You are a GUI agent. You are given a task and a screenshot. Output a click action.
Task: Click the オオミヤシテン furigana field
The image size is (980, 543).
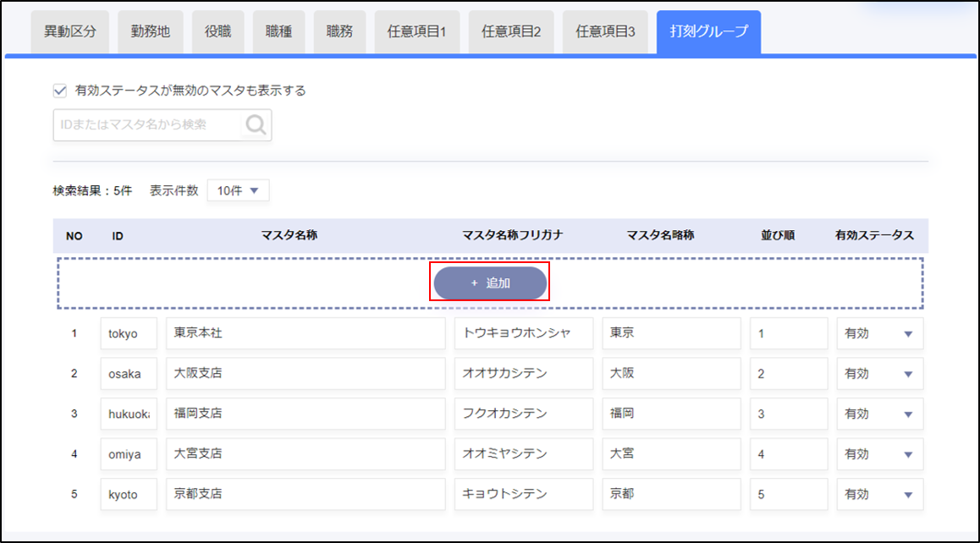pyautogui.click(x=523, y=454)
